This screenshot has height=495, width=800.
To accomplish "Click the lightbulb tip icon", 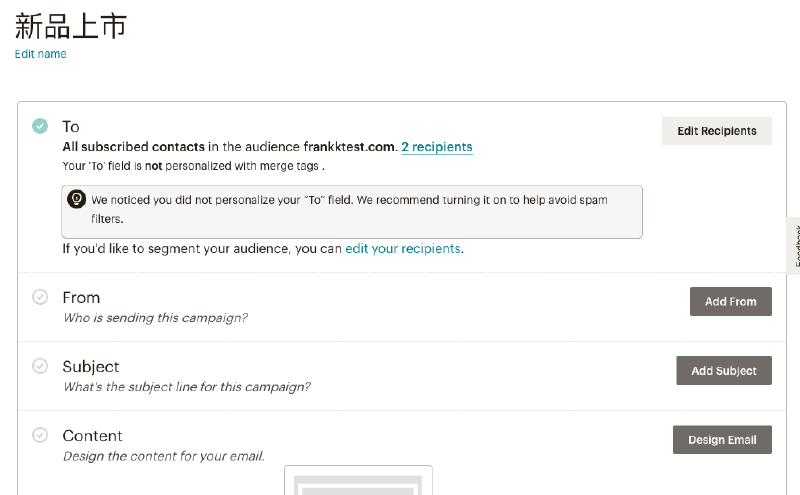I will [76, 200].
